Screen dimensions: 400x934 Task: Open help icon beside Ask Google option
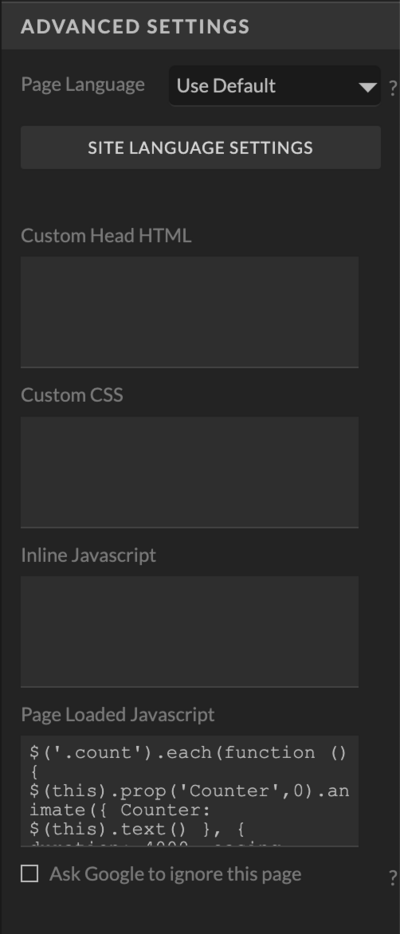coord(392,877)
